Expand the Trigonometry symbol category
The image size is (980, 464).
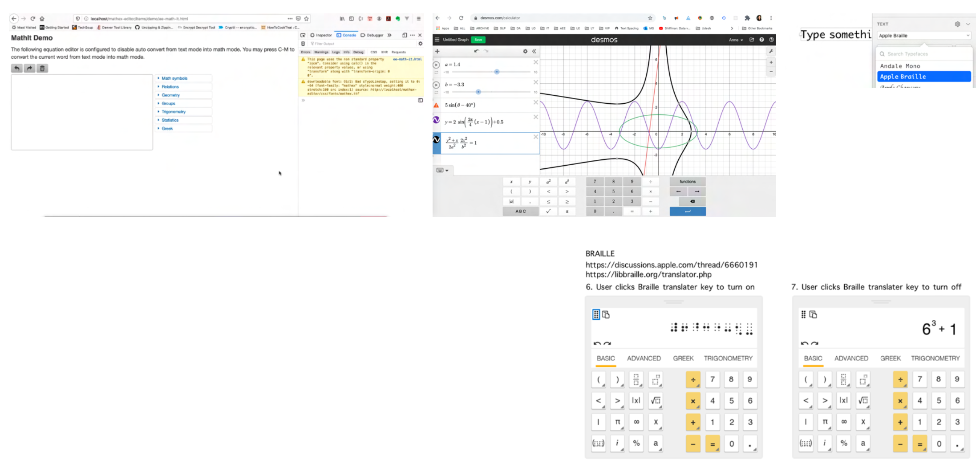173,112
